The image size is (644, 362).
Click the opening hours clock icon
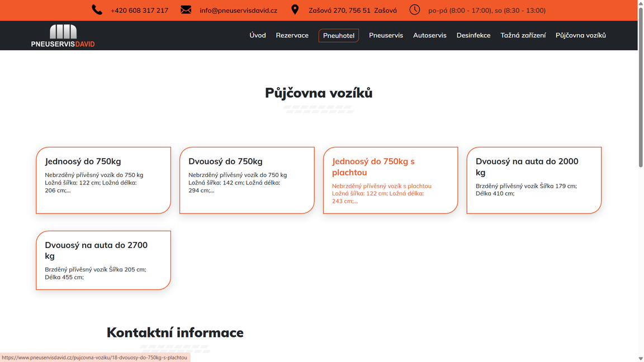pyautogui.click(x=414, y=10)
